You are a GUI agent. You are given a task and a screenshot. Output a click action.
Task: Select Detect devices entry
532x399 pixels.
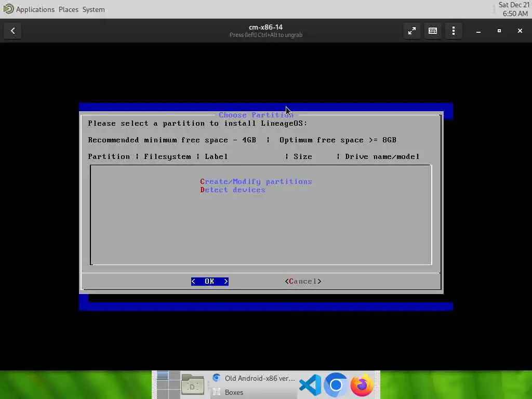click(x=233, y=190)
